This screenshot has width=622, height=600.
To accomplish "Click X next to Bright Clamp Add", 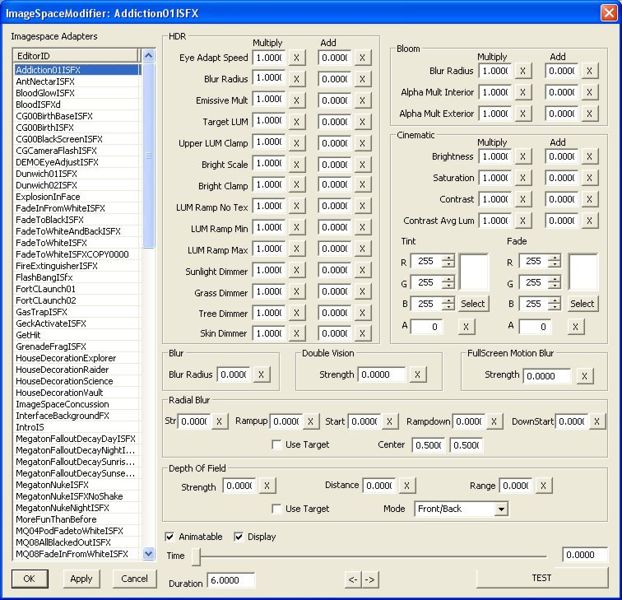I will [x=362, y=185].
